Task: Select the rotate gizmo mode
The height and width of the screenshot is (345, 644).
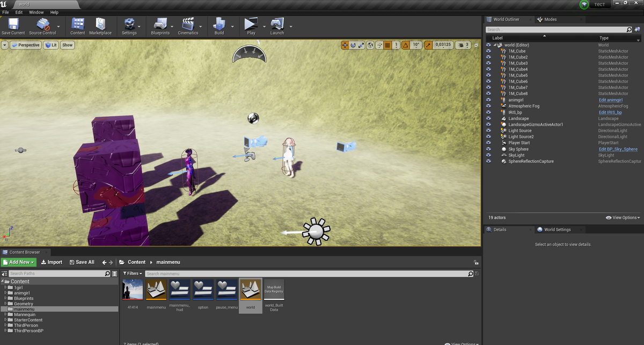Action: [x=353, y=45]
